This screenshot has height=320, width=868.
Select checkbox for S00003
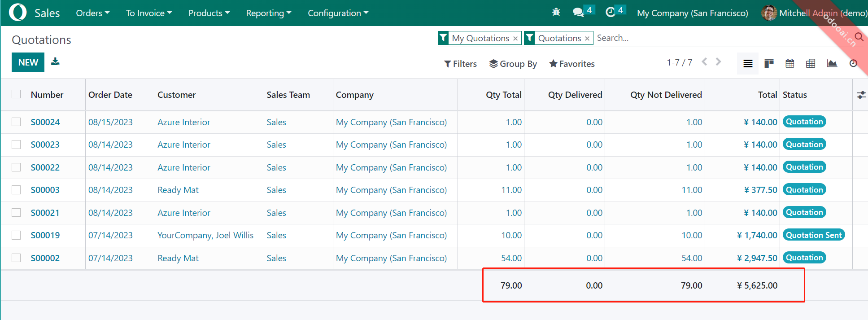(16, 190)
